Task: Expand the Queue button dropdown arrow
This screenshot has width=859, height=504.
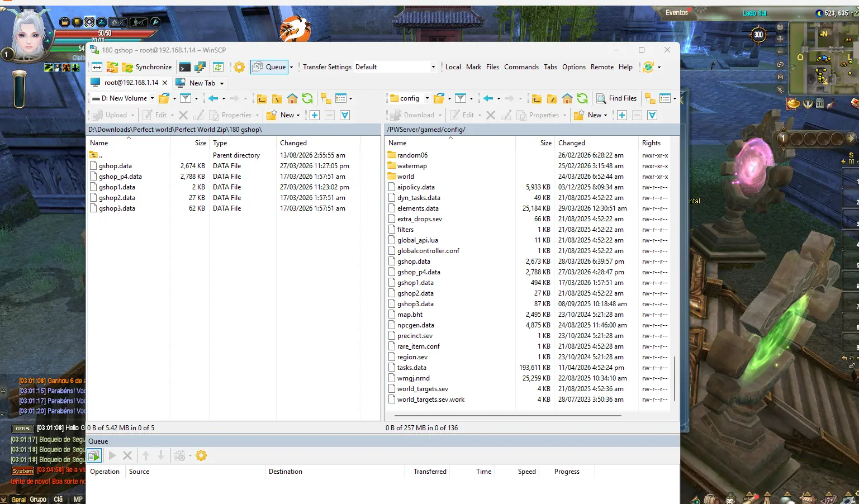Action: pyautogui.click(x=291, y=67)
